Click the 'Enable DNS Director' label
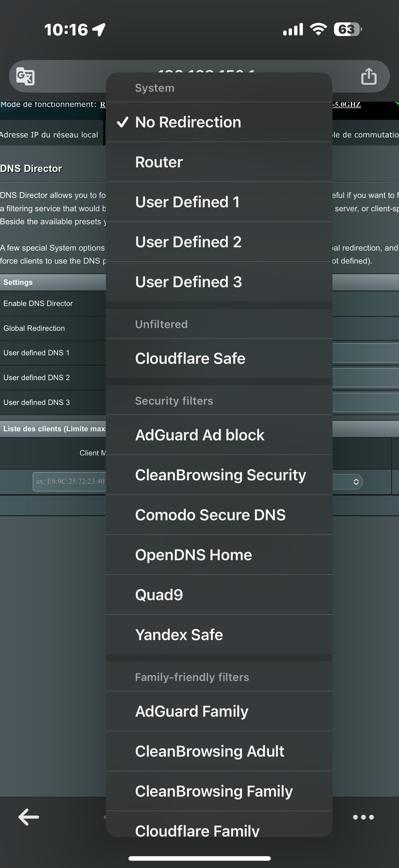The height and width of the screenshot is (868, 399). [38, 303]
